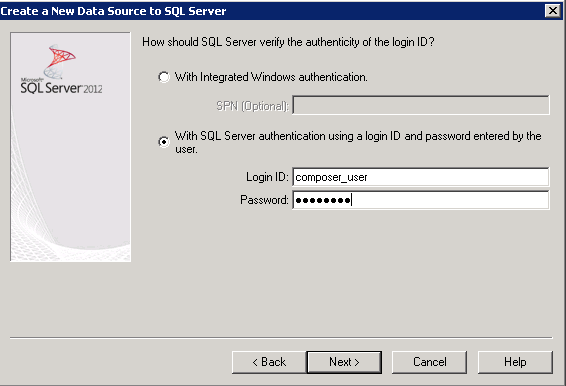Cancel the data source wizard
566x386 pixels.
click(430, 362)
